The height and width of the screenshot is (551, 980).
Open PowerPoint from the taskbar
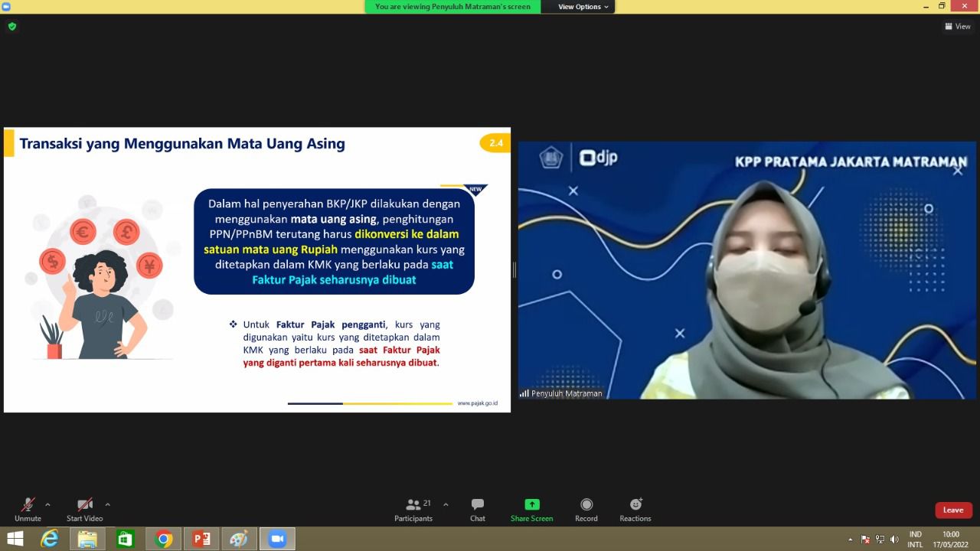click(201, 540)
